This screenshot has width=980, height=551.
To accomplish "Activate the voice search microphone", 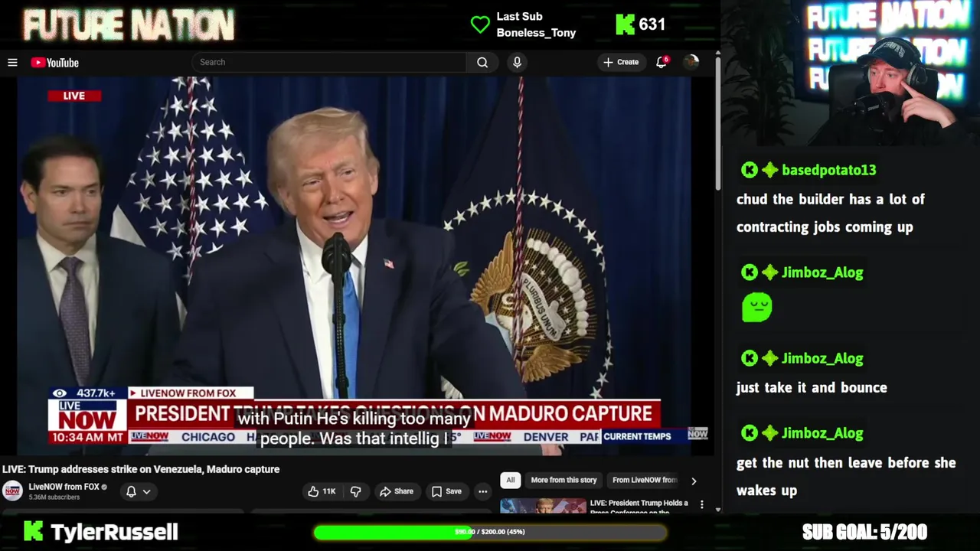I will (517, 62).
